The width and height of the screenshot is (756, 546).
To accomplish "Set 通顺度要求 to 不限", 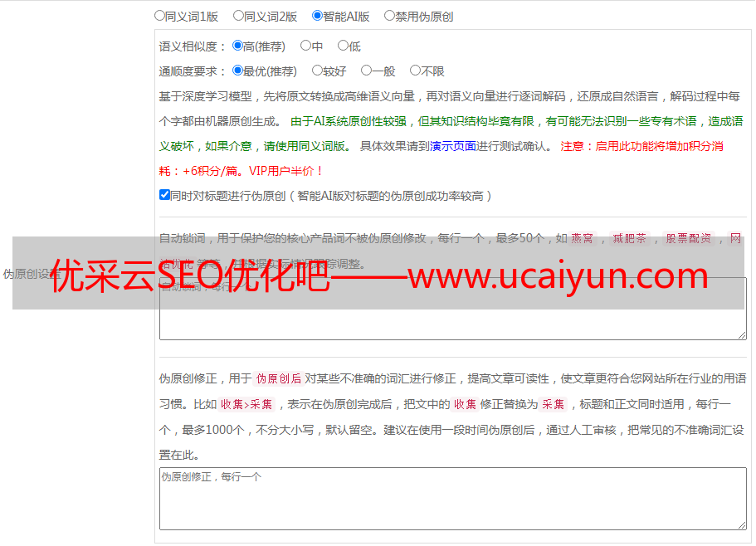I will click(415, 71).
